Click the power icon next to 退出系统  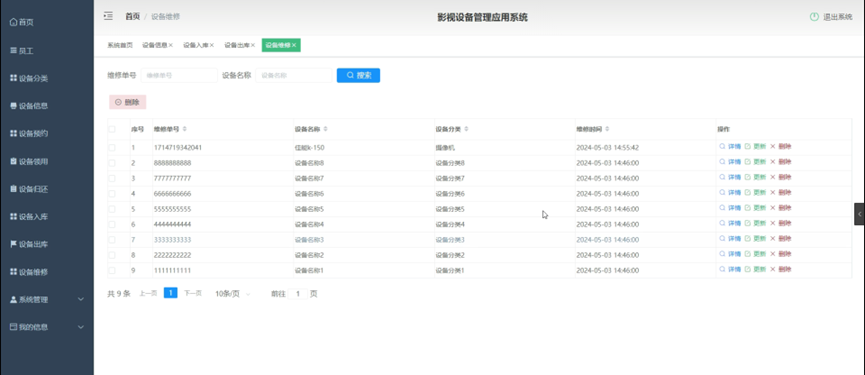[x=814, y=17]
